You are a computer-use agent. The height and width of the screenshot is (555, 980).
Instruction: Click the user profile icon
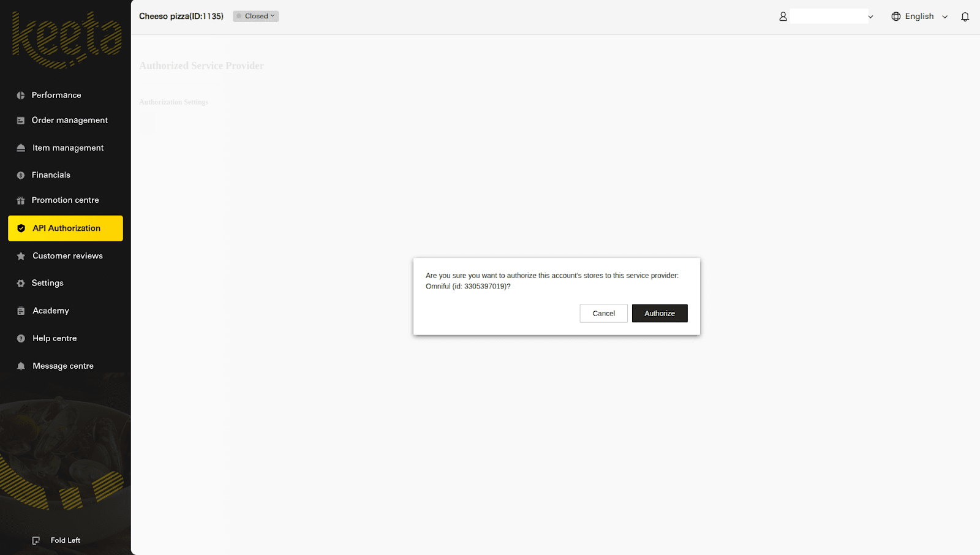point(783,17)
